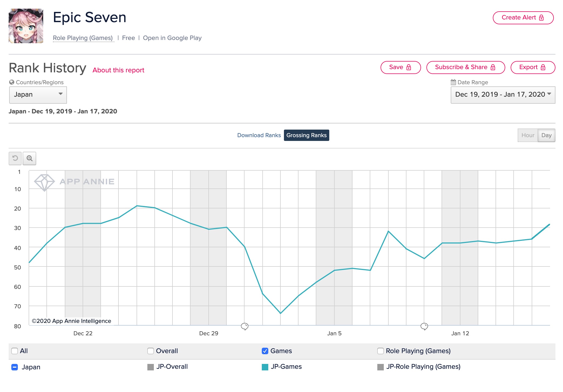Click the lock icon on Export button
Image resolution: width=563 pixels, height=392 pixels.
(543, 67)
